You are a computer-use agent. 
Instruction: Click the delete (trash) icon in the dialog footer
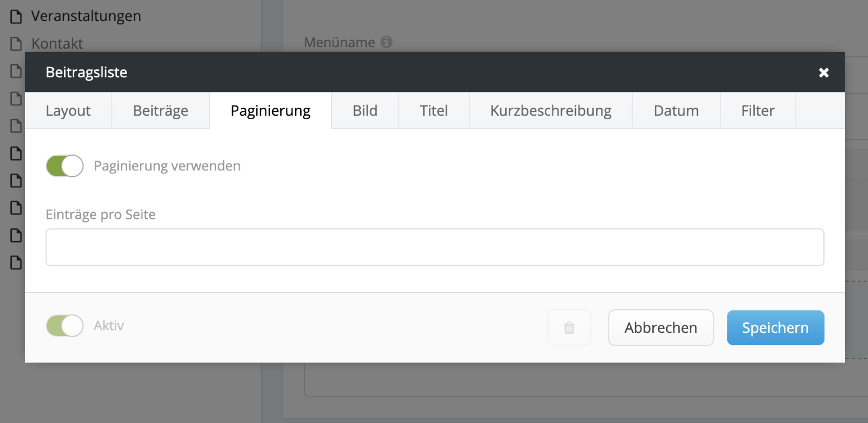(569, 328)
